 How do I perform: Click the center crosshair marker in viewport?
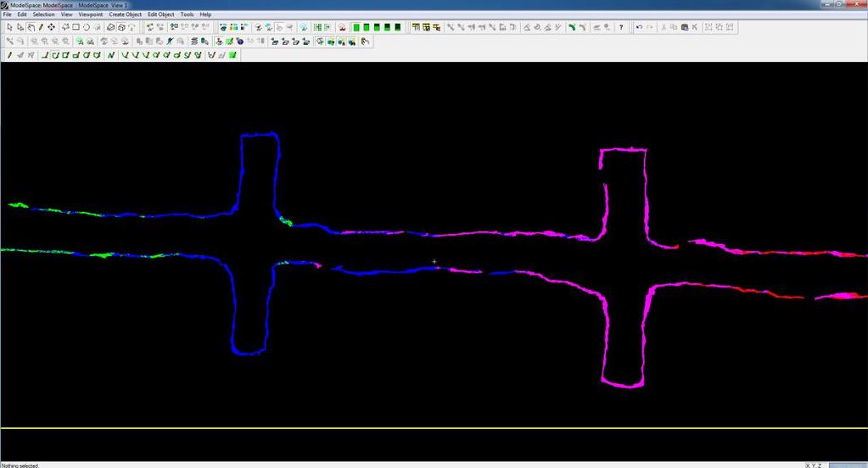pos(434,261)
